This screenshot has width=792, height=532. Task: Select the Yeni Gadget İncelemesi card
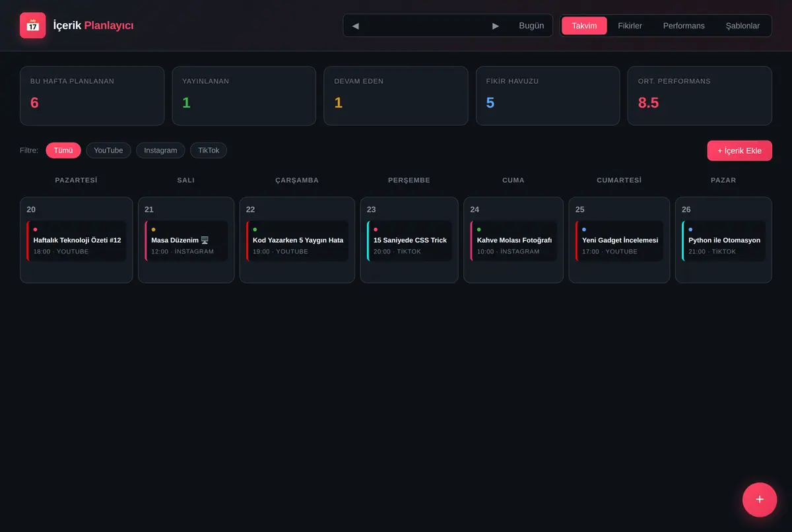click(x=619, y=241)
